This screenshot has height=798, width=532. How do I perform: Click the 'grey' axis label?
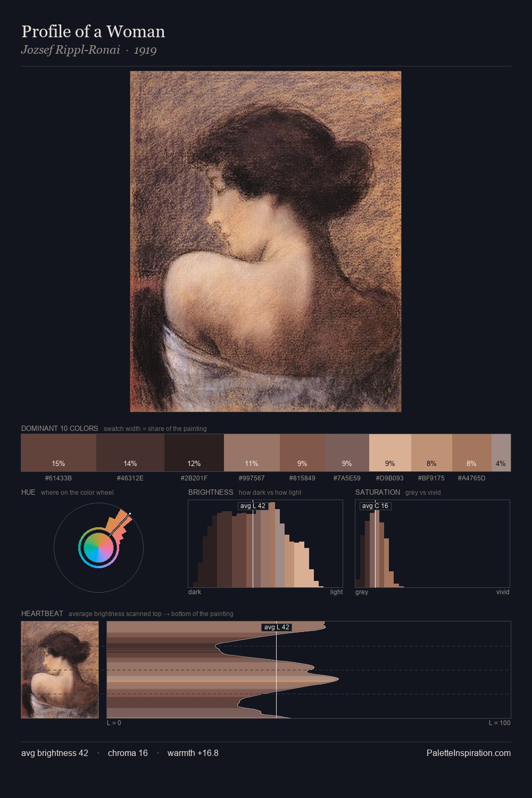tap(362, 592)
